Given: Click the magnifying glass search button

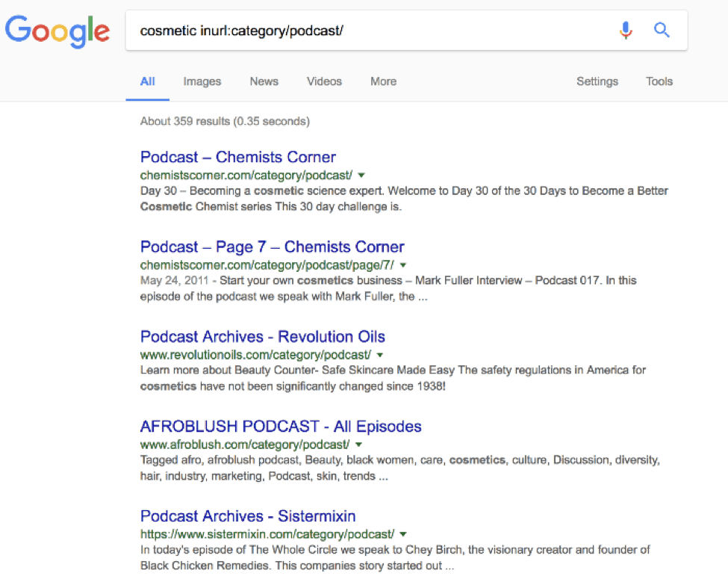Looking at the screenshot, I should pyautogui.click(x=662, y=31).
